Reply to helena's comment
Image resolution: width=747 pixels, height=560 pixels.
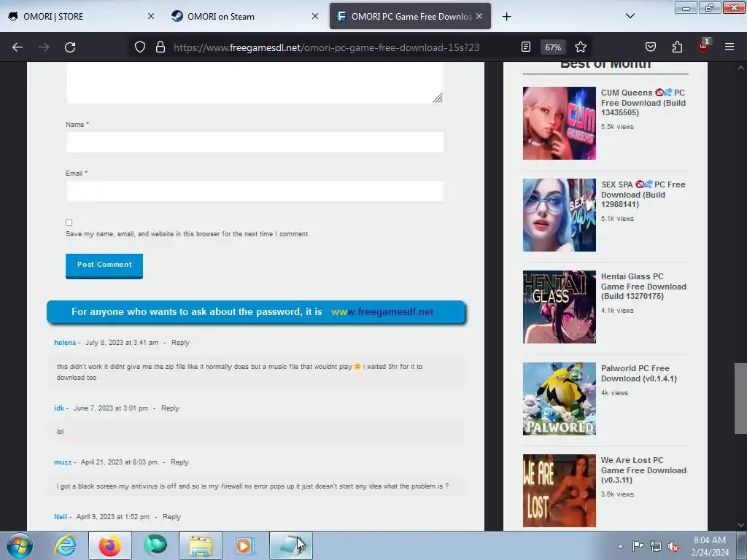[x=180, y=343]
